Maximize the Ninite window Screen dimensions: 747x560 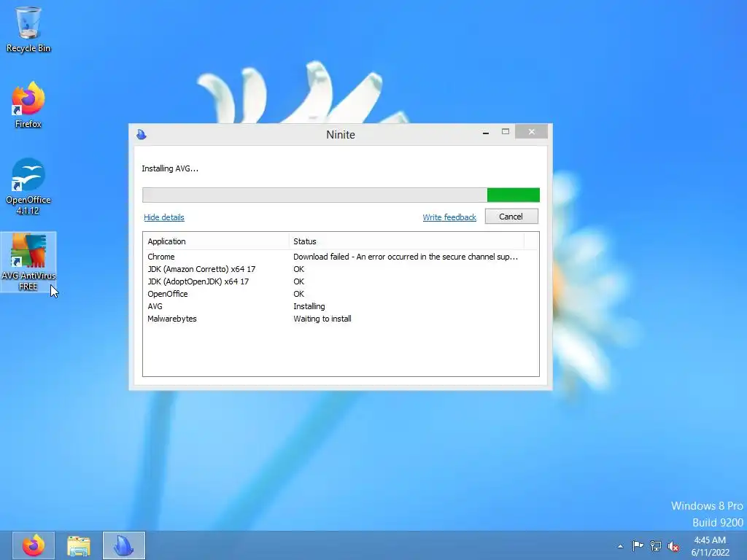coord(506,132)
